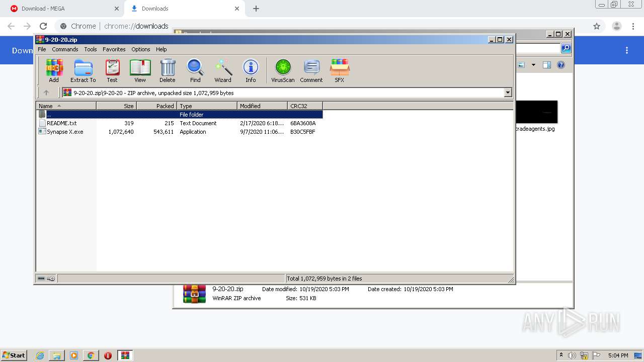Click the B30C5FBF CRC32 value
The height and width of the screenshot is (362, 644).
tap(303, 132)
